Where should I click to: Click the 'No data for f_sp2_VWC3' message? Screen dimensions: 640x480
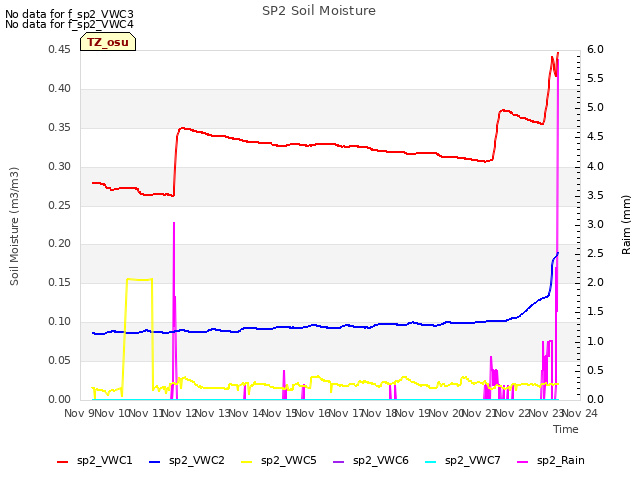(x=69, y=14)
